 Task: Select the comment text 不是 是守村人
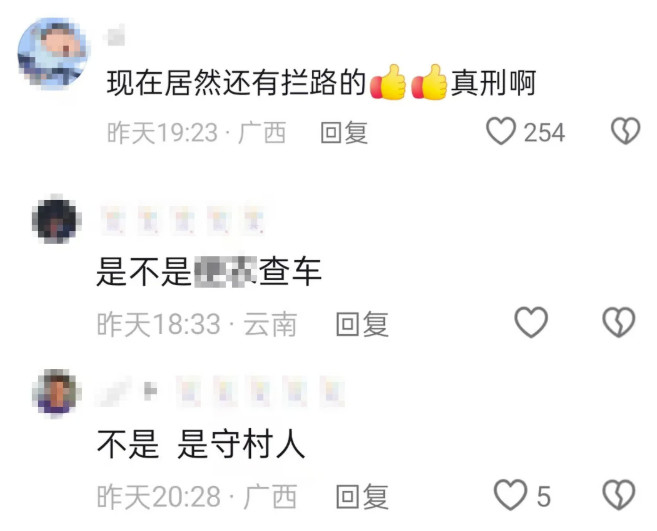point(201,444)
